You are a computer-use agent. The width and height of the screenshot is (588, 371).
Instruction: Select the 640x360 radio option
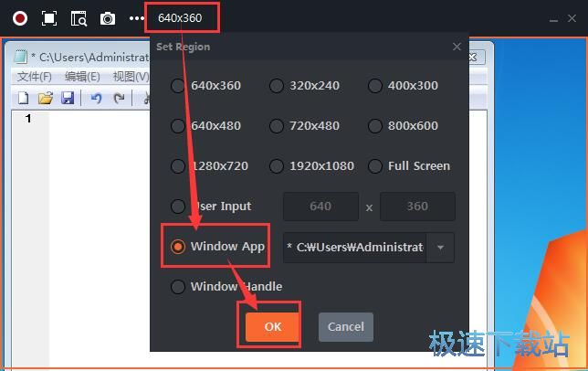(177, 86)
